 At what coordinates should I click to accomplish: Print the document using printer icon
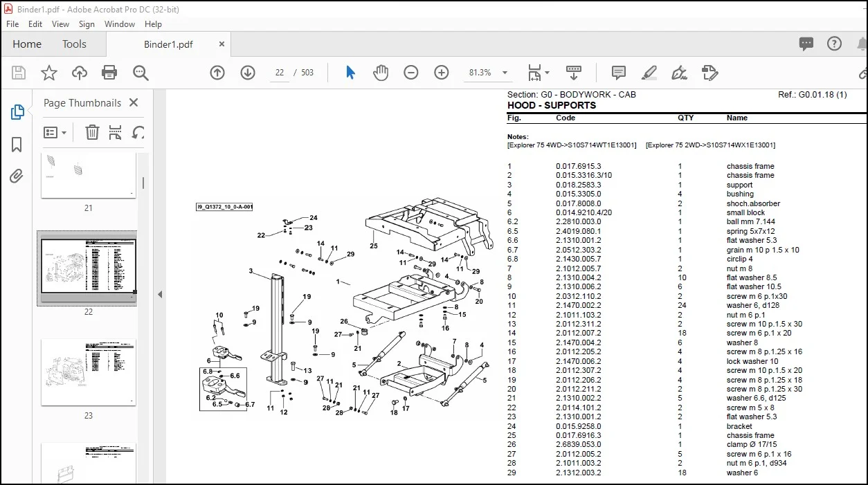coord(109,73)
